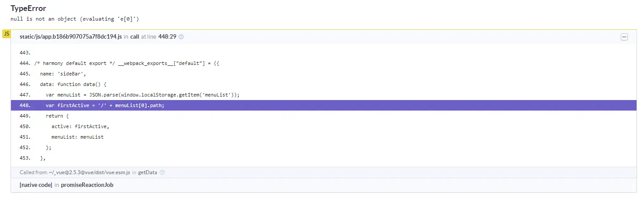Image resolution: width=644 pixels, height=197 pixels.
Task: Click line 444 harmony default export
Action: pyautogui.click(x=324, y=63)
